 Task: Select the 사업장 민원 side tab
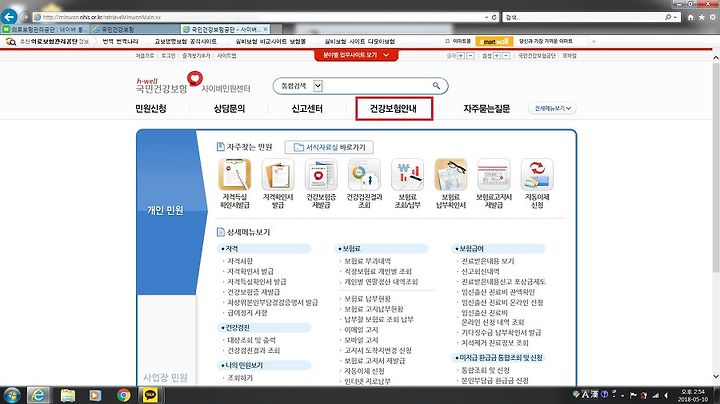(165, 378)
